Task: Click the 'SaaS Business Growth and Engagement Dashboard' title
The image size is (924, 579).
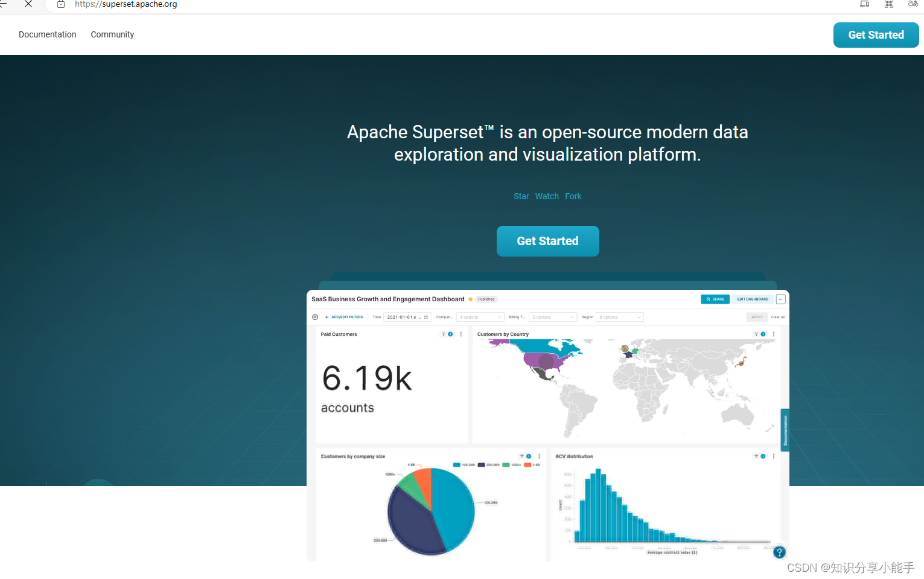Action: (x=388, y=299)
